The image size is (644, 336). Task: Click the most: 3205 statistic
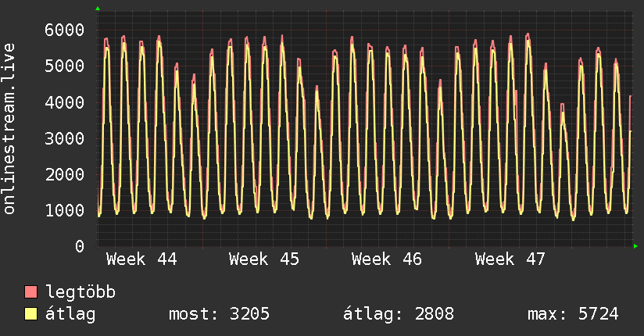pyautogui.click(x=219, y=315)
